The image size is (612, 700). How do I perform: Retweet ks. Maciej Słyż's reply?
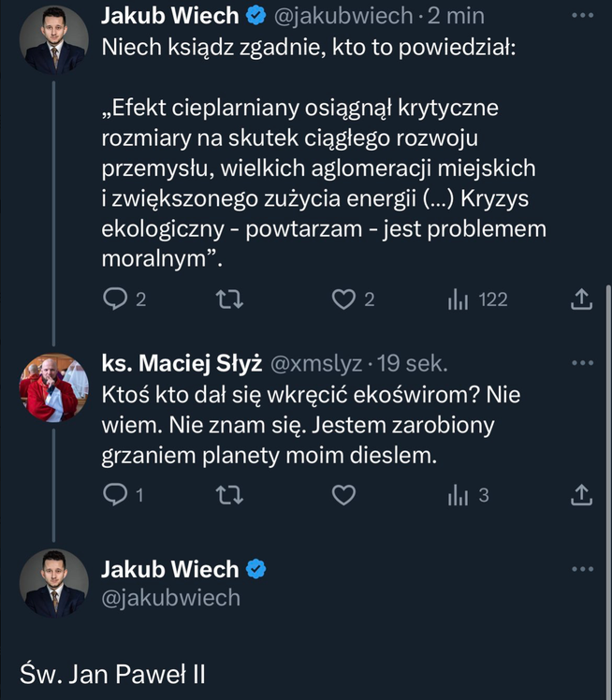226,496
